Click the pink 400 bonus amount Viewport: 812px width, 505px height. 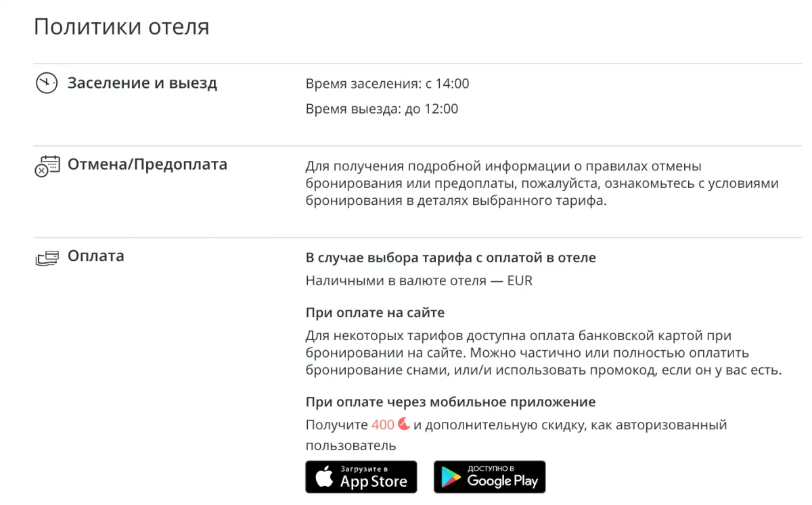coord(383,425)
